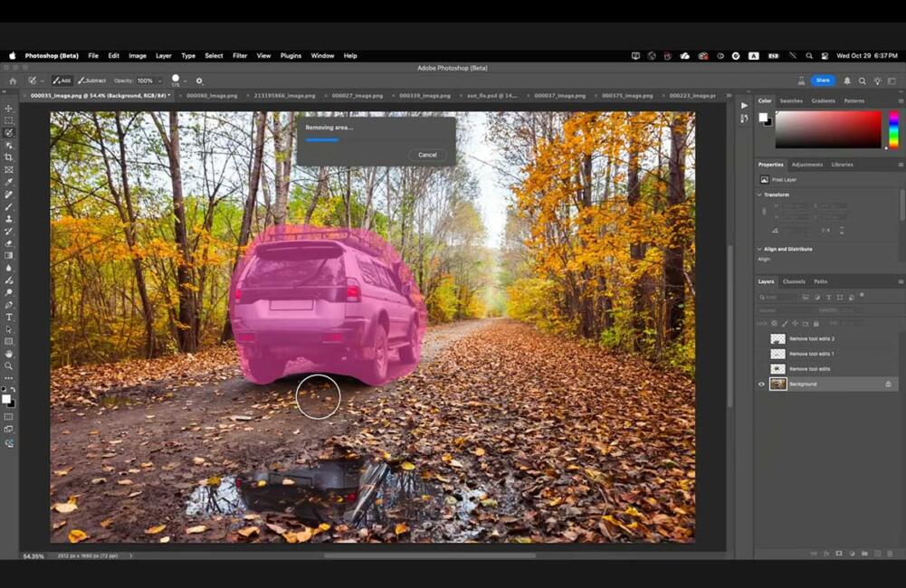Open the Opacity percentage dropdown

click(x=159, y=81)
